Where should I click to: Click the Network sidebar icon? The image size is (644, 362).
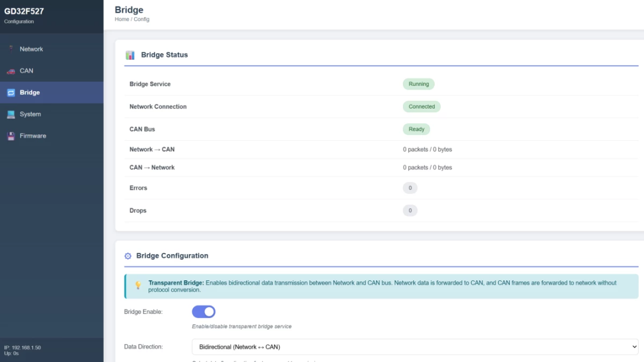11,49
